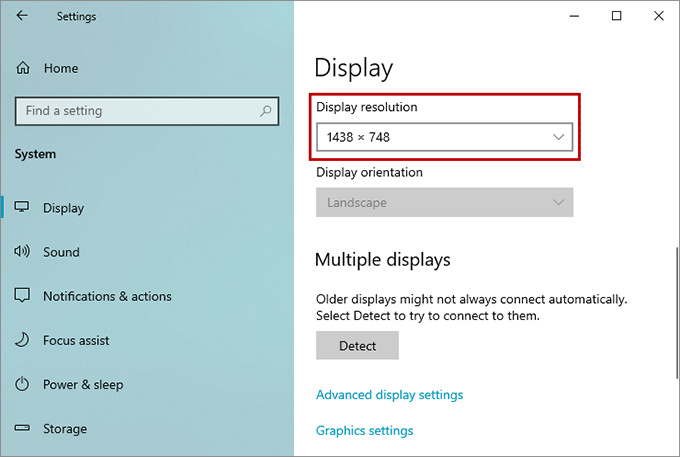Click the vertical scrollbar thumb
Screen dimensions: 680x457
[677, 313]
